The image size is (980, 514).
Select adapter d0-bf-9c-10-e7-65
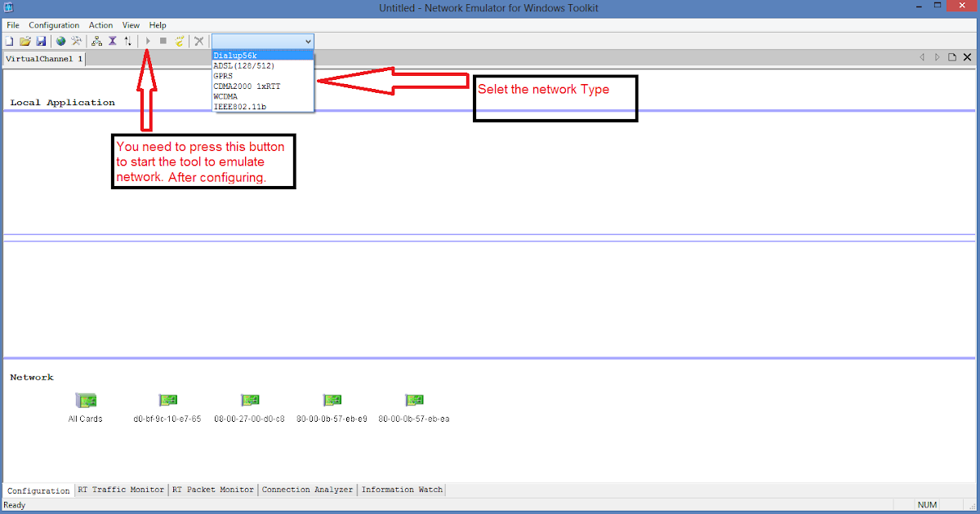coord(167,400)
